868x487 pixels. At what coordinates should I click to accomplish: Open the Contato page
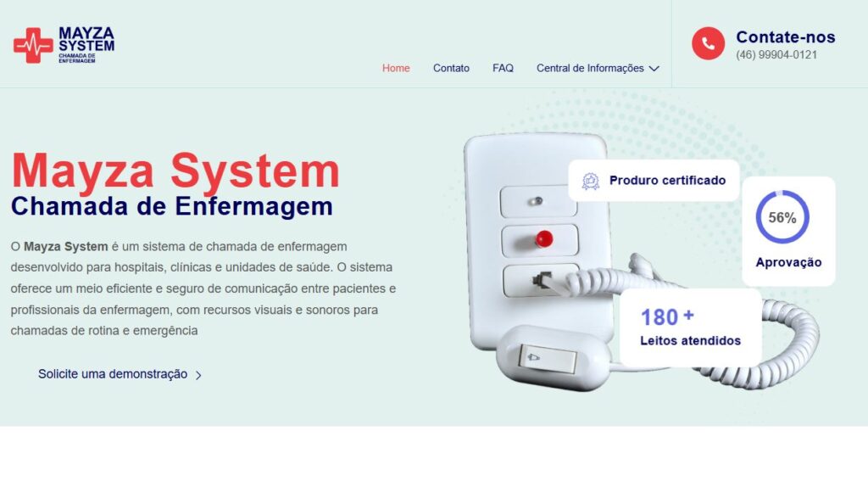click(x=451, y=68)
